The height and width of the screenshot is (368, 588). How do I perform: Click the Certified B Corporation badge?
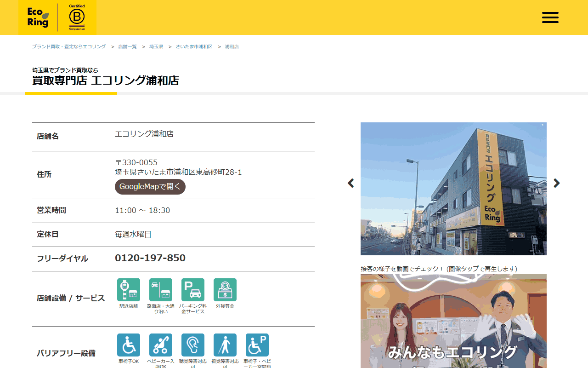click(x=77, y=17)
